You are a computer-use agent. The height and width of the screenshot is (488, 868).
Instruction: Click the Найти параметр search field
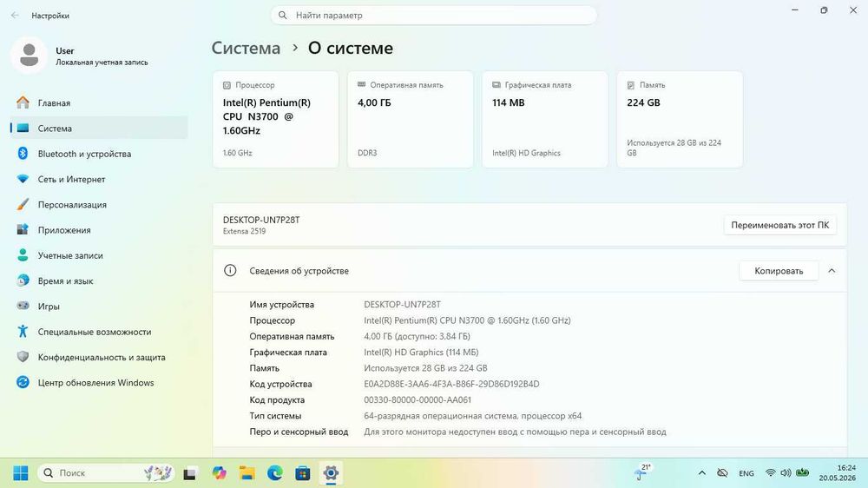coord(433,15)
